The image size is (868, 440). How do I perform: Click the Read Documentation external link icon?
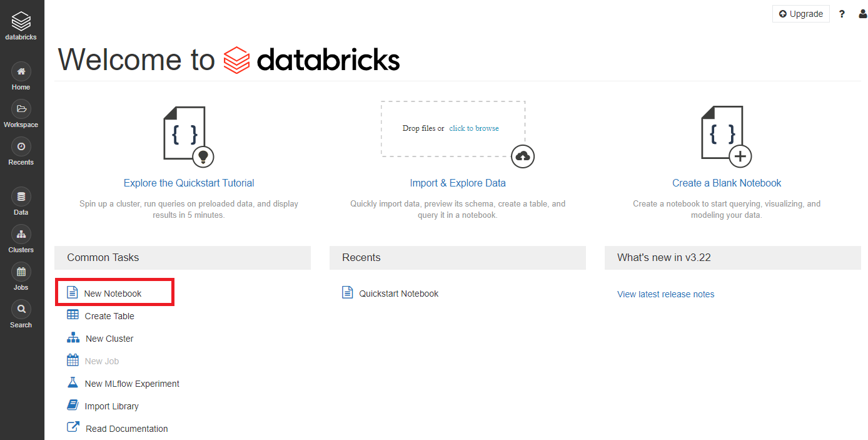click(73, 427)
